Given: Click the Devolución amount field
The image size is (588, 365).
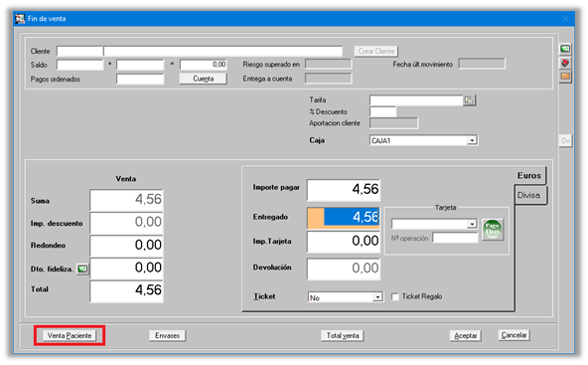Looking at the screenshot, I should tap(344, 269).
